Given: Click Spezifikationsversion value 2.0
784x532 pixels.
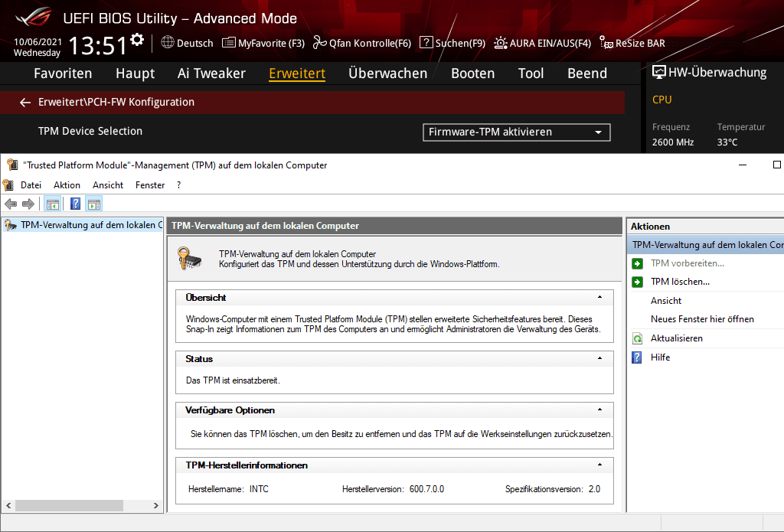Looking at the screenshot, I should point(594,489).
